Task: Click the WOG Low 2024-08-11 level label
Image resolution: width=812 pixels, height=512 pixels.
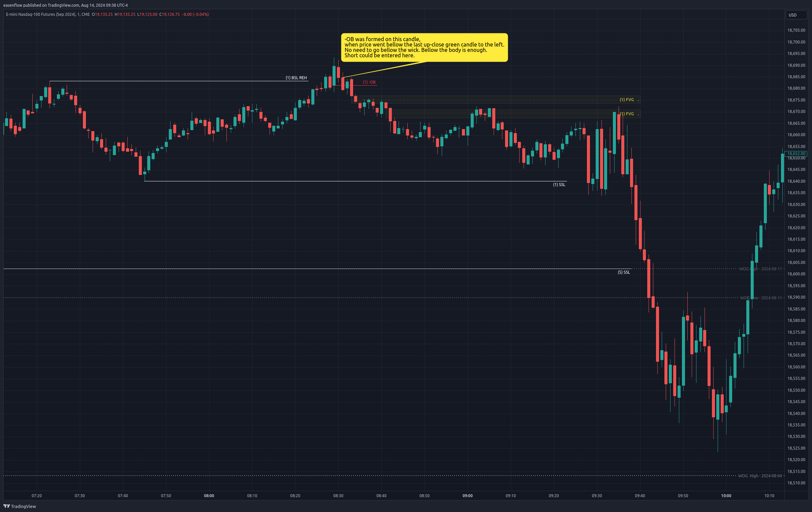Action: [x=760, y=298]
